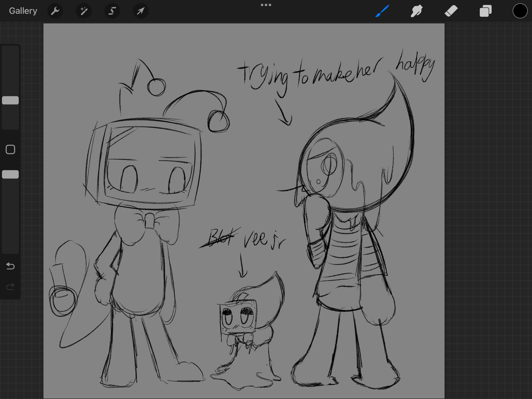Open the Layers panel
The width and height of the screenshot is (532, 399).
click(485, 11)
